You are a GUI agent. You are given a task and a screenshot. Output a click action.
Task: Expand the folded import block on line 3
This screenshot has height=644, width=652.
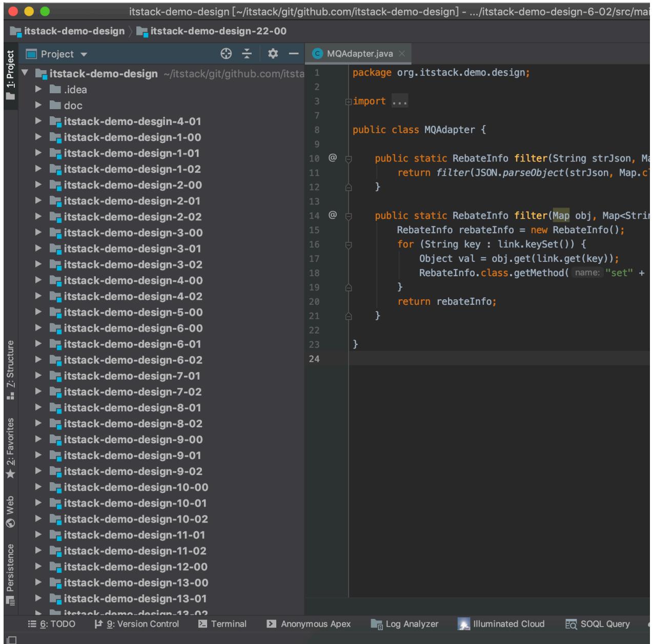(349, 101)
